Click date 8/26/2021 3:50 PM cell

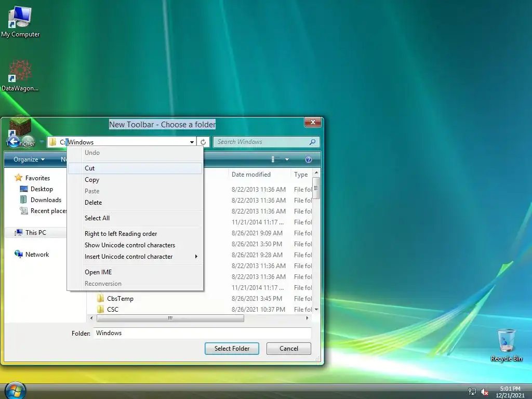(x=257, y=244)
